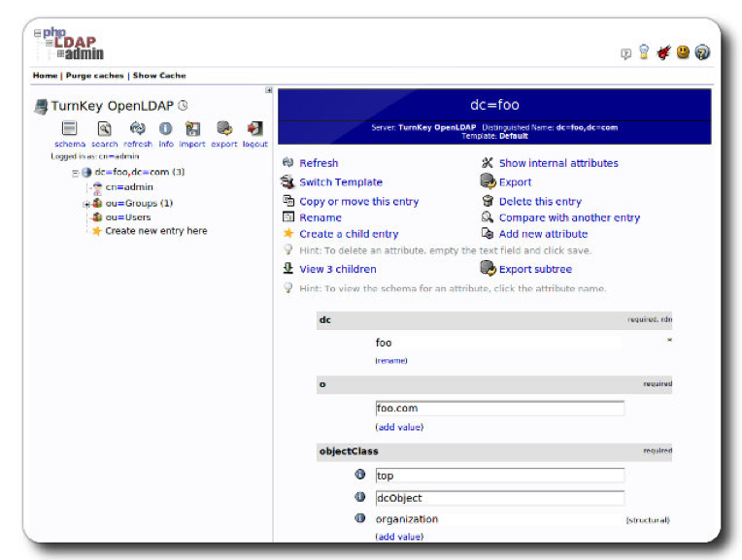Click the Switch Template link

[x=341, y=182]
